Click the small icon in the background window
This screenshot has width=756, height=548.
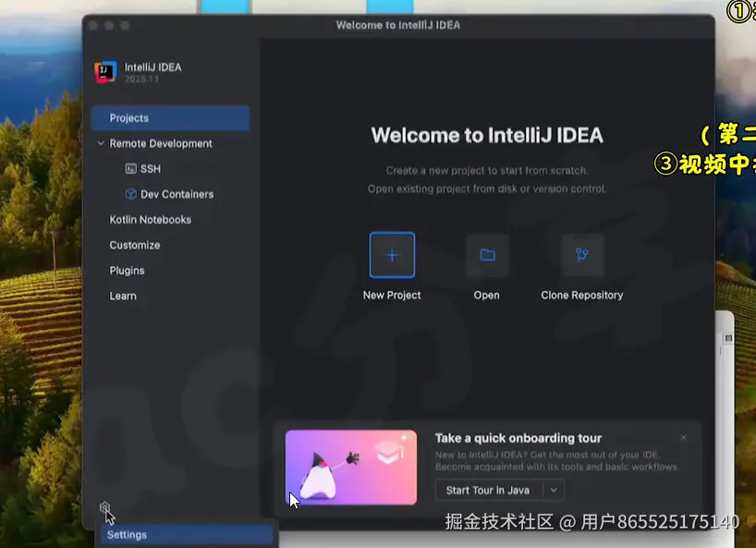click(728, 338)
